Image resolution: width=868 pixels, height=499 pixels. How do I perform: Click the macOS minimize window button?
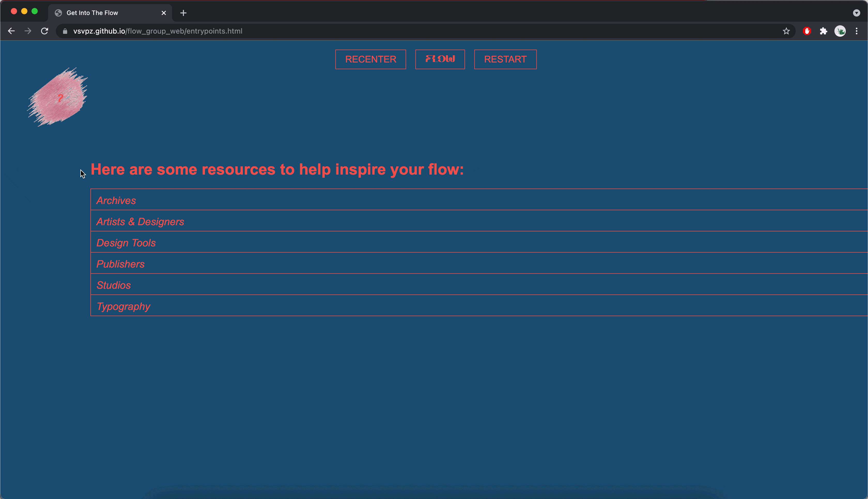coord(24,11)
